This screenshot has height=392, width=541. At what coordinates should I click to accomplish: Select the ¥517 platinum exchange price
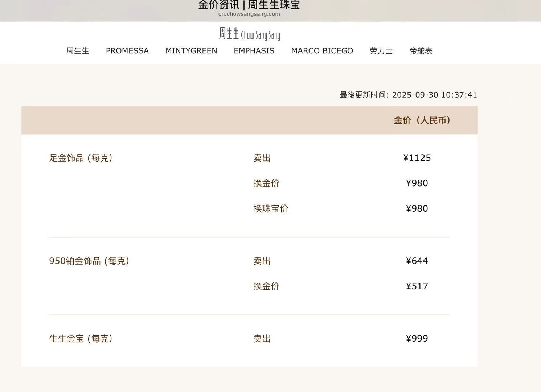(417, 286)
